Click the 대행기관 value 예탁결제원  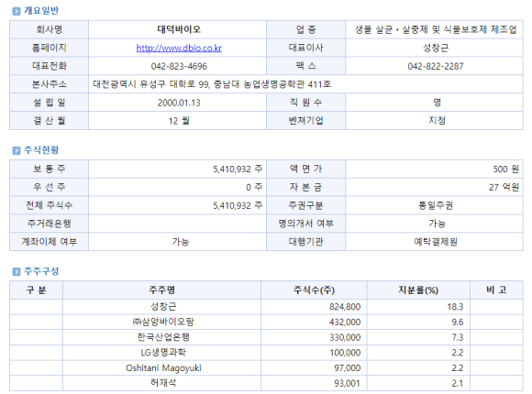click(436, 242)
